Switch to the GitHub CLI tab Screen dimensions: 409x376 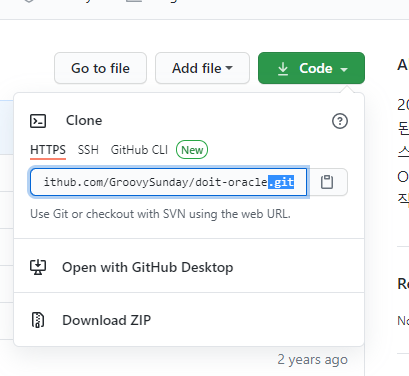139,150
